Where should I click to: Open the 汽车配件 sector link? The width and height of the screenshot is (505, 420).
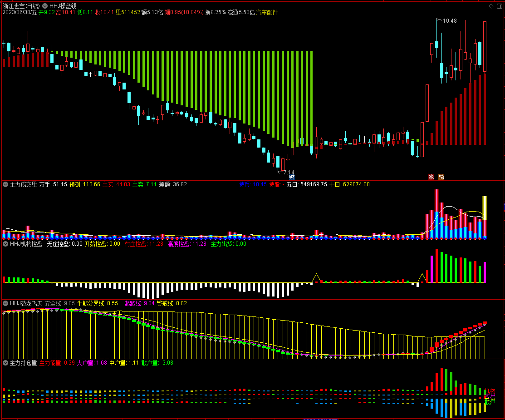[x=267, y=12]
